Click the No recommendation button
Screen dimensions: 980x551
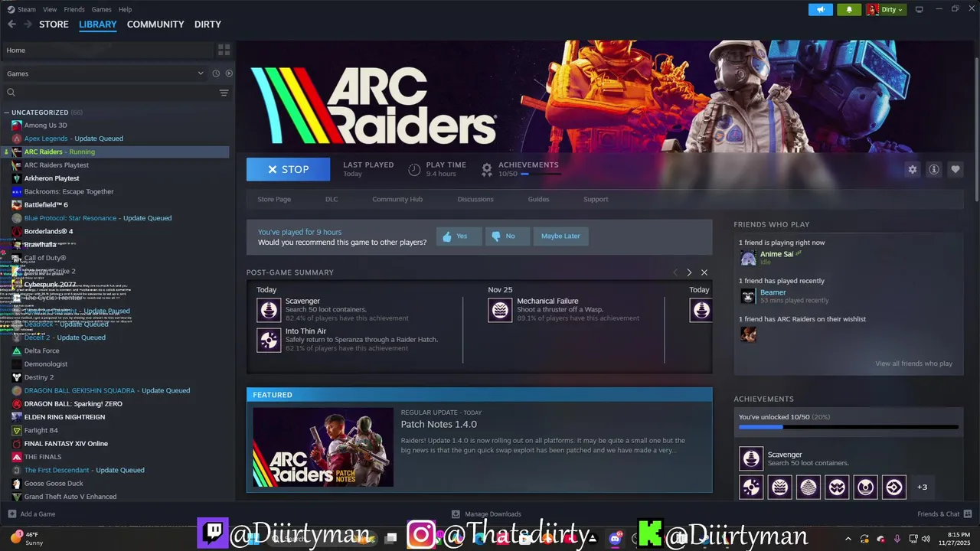[x=507, y=236]
